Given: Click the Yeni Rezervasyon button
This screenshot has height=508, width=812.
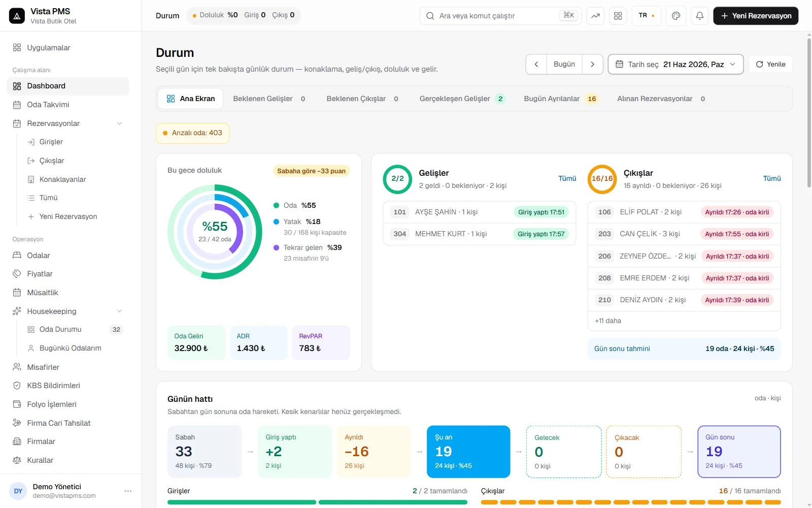Looking at the screenshot, I should (x=756, y=16).
